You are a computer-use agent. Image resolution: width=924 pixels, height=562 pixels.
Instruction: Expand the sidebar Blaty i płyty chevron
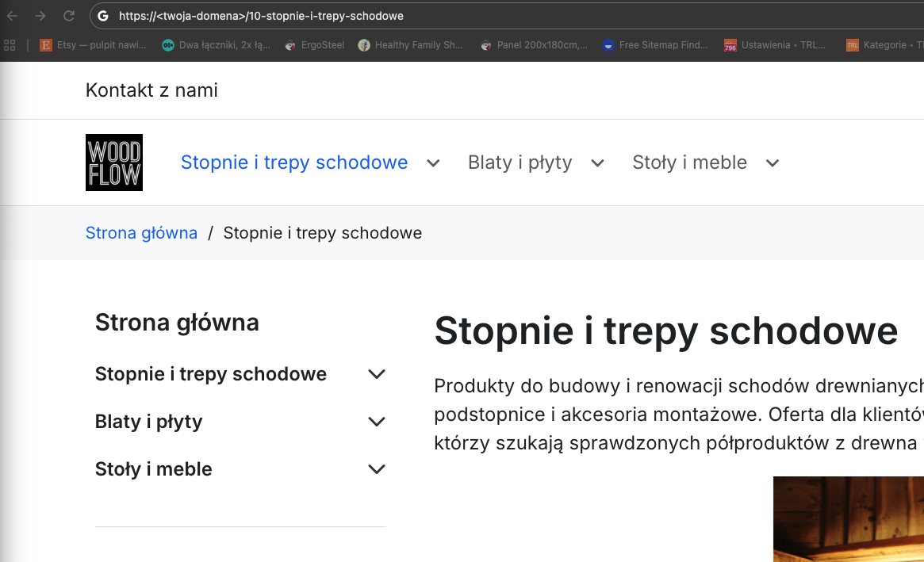tap(377, 422)
